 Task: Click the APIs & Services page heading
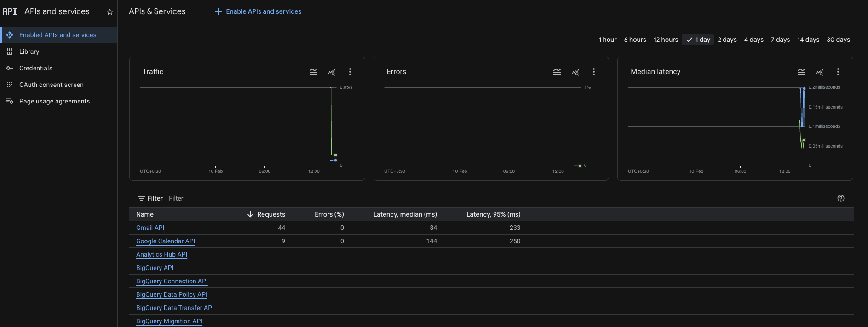click(x=157, y=11)
